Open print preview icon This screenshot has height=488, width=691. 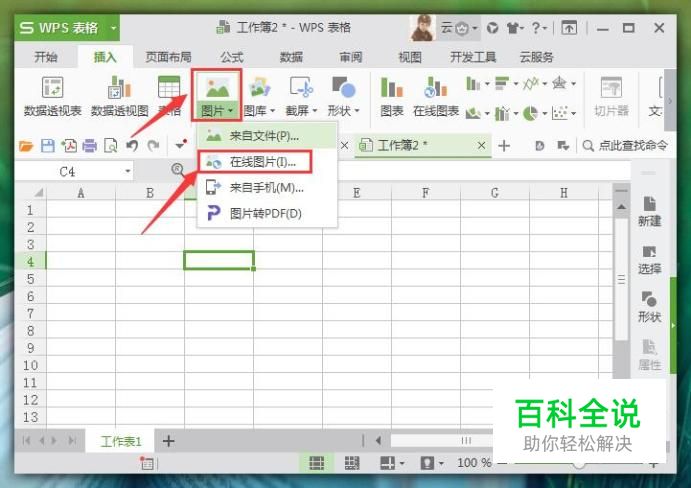click(111, 145)
